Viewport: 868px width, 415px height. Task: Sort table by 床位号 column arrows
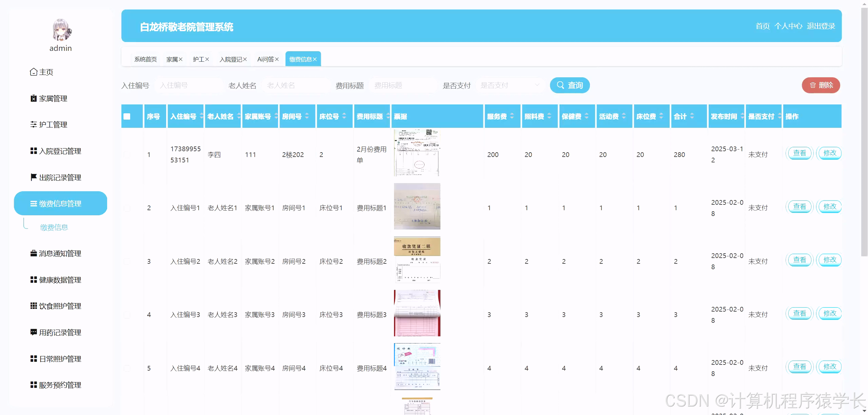click(344, 116)
